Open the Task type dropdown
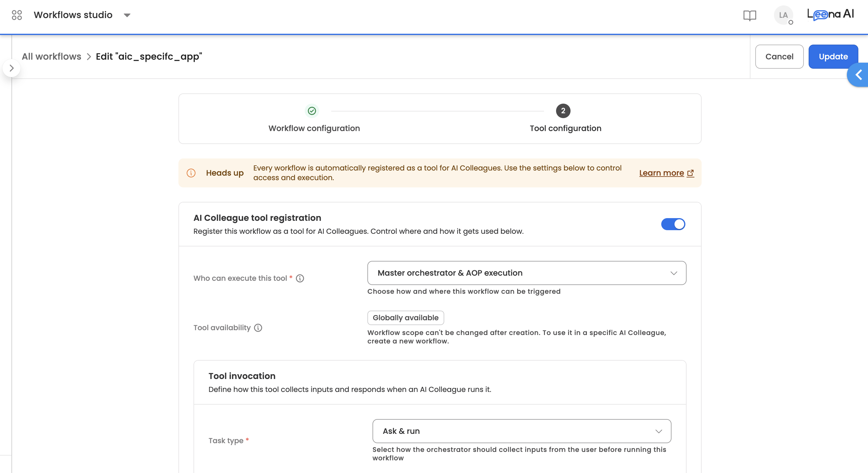868x473 pixels. (521, 431)
